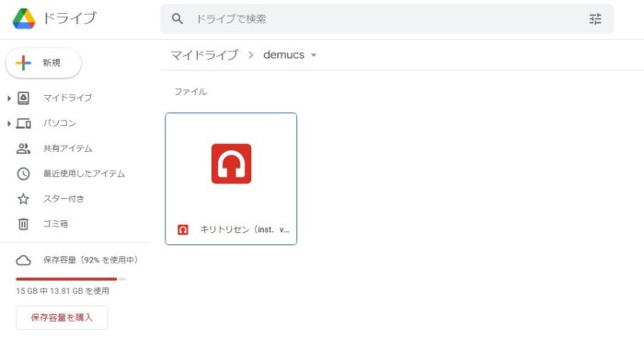Click the demucs folder name in the breadcrumb
The width and height of the screenshot is (644, 351).
[x=283, y=54]
